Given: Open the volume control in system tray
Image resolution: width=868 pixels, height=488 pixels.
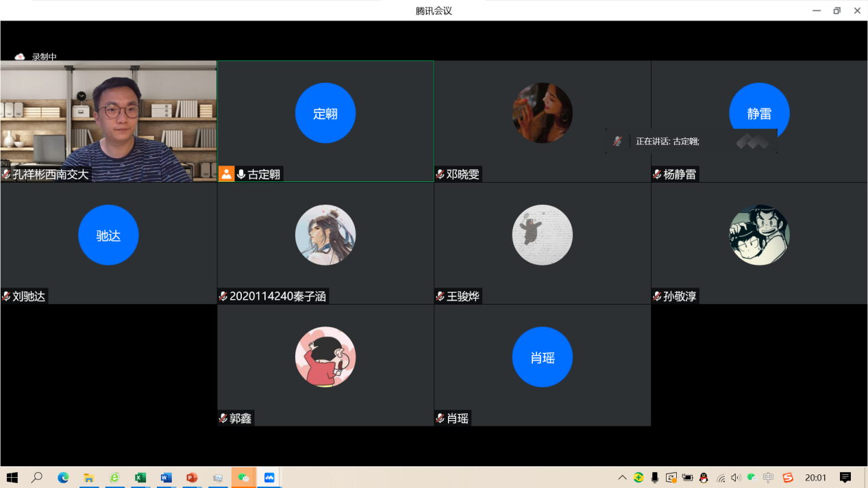Looking at the screenshot, I should pos(736,478).
